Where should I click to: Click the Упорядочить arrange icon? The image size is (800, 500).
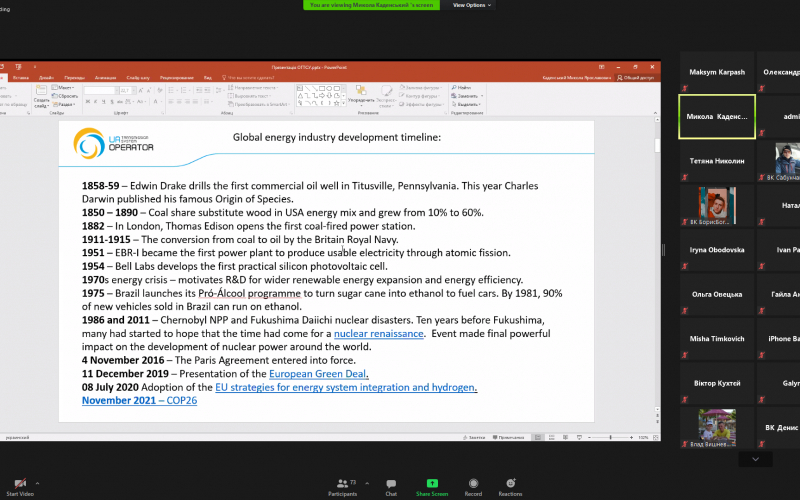coord(361,91)
